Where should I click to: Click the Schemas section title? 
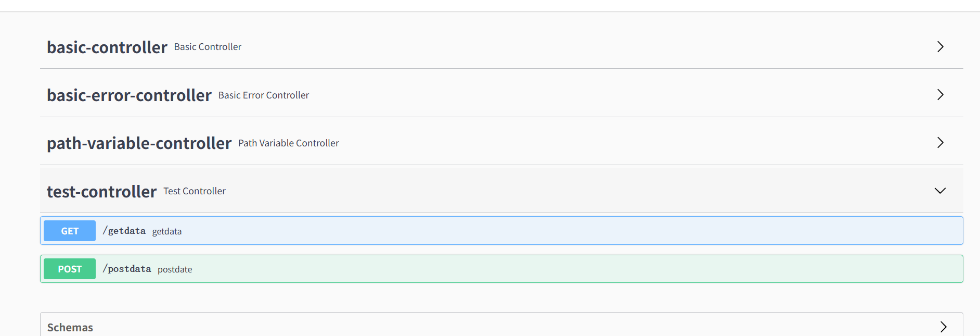[70, 327]
